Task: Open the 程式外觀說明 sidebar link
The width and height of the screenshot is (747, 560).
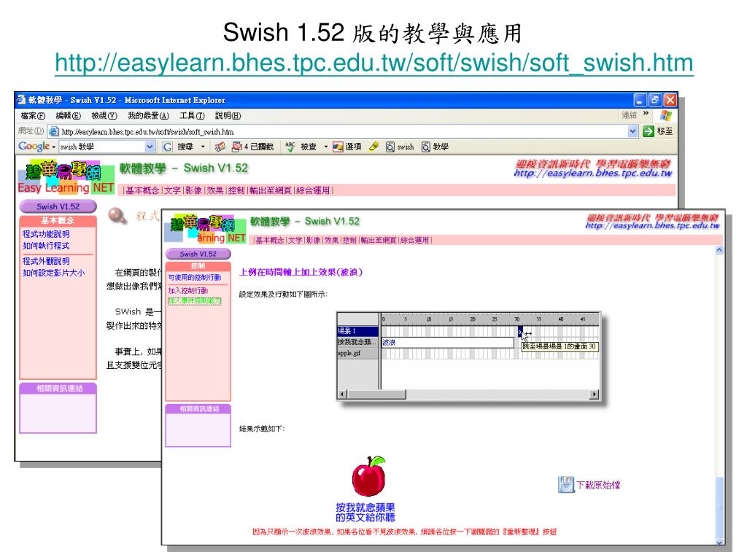Action: [x=46, y=261]
